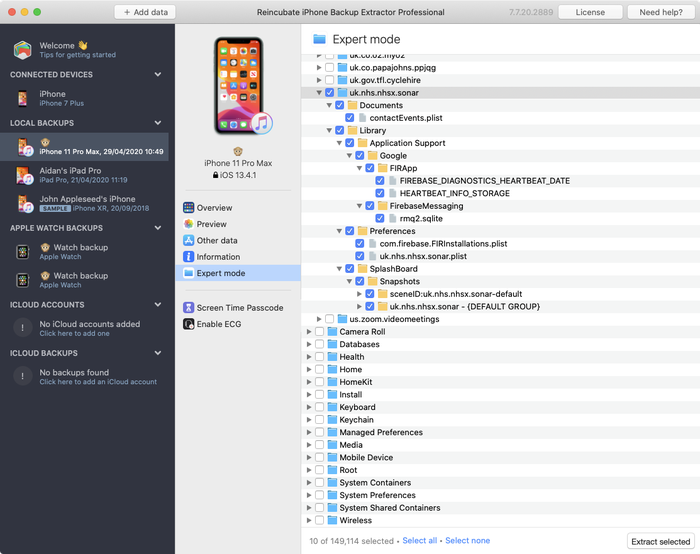Check the Databases checkbox
The image size is (700, 554).
320,344
